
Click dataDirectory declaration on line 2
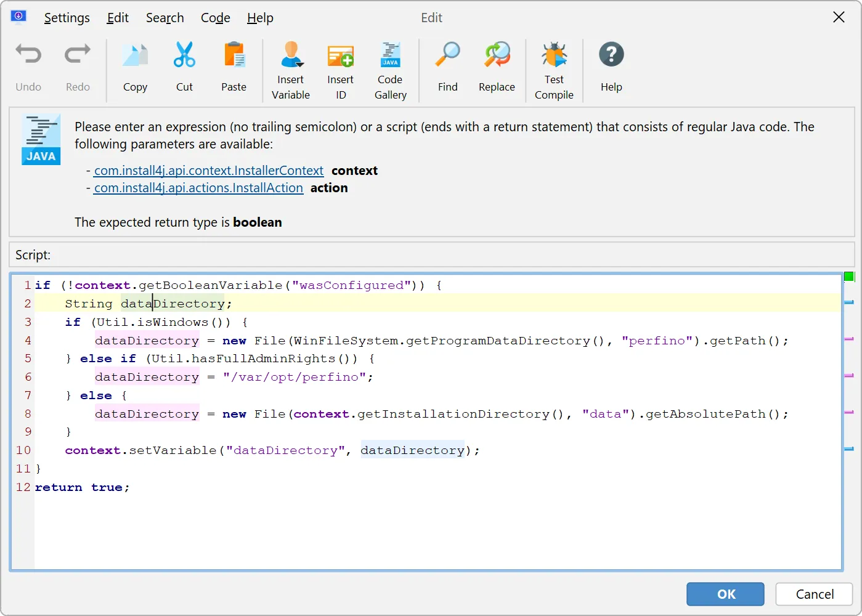[x=173, y=304]
